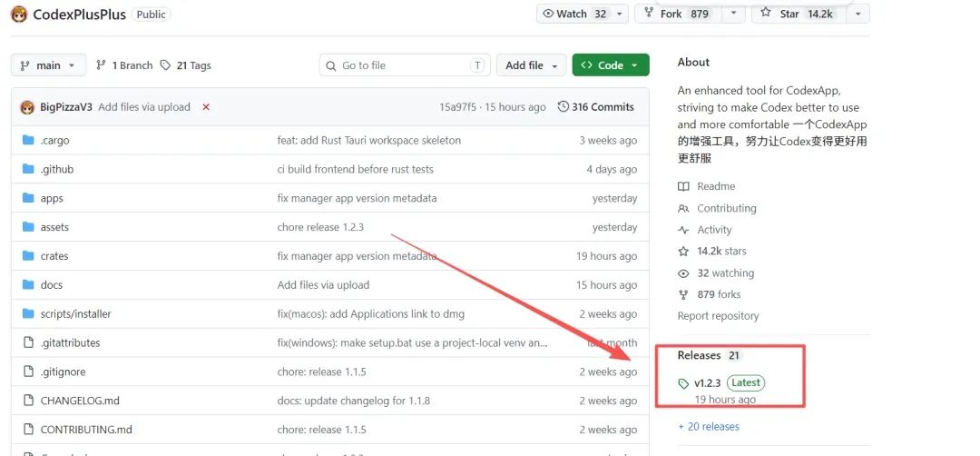Image resolution: width=980 pixels, height=456 pixels.
Task: Open the apps folder icon
Action: 27,198
